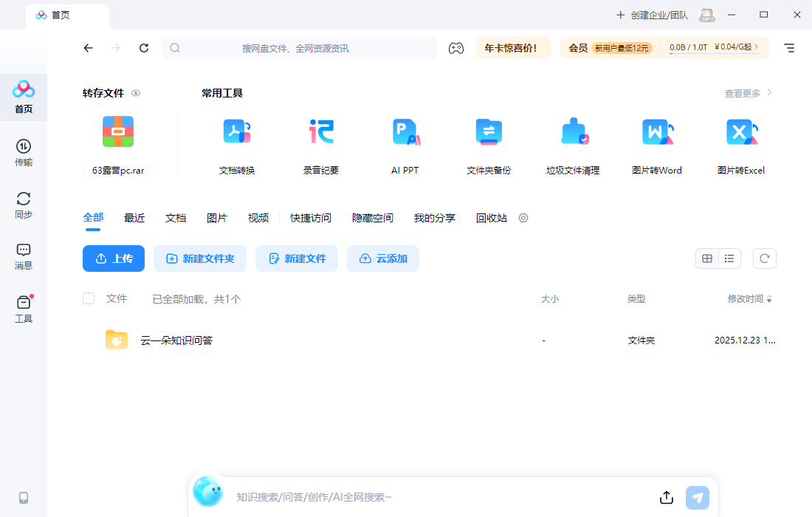Click the 文件夹 type cell

click(x=641, y=340)
